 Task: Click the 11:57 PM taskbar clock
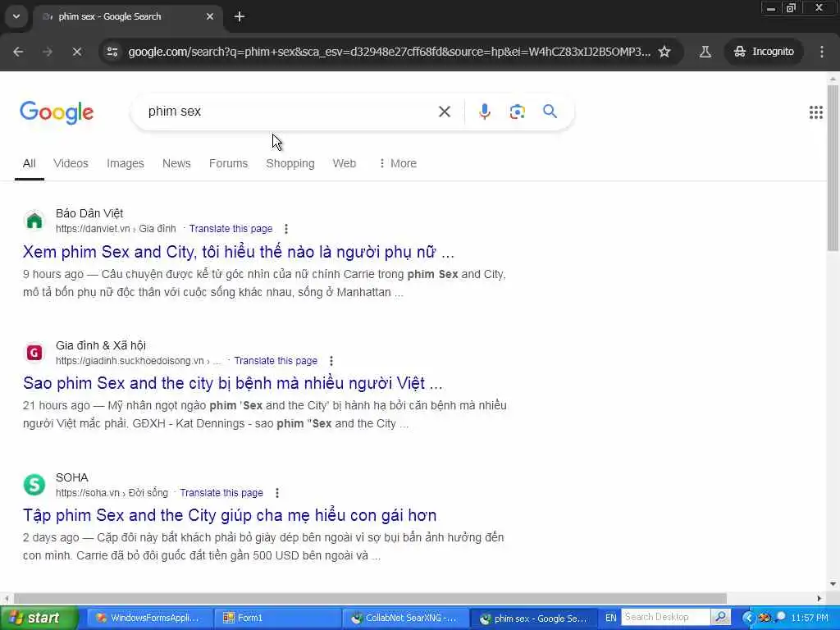point(810,618)
